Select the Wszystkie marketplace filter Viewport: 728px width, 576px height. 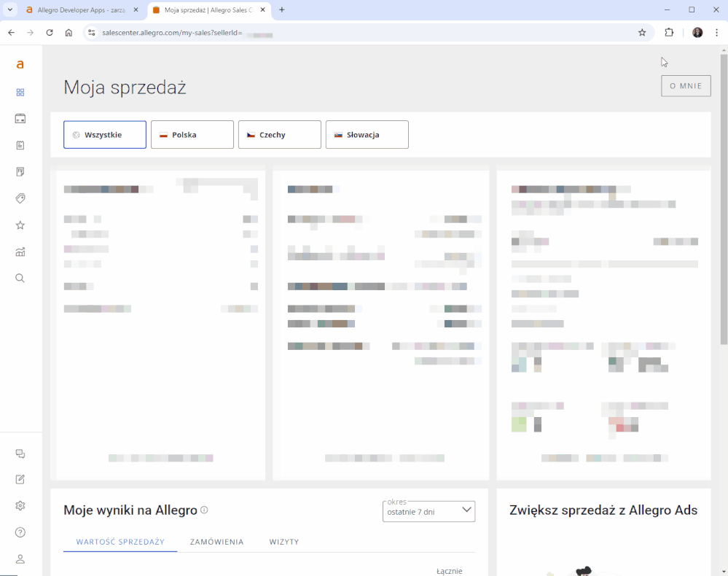(105, 135)
